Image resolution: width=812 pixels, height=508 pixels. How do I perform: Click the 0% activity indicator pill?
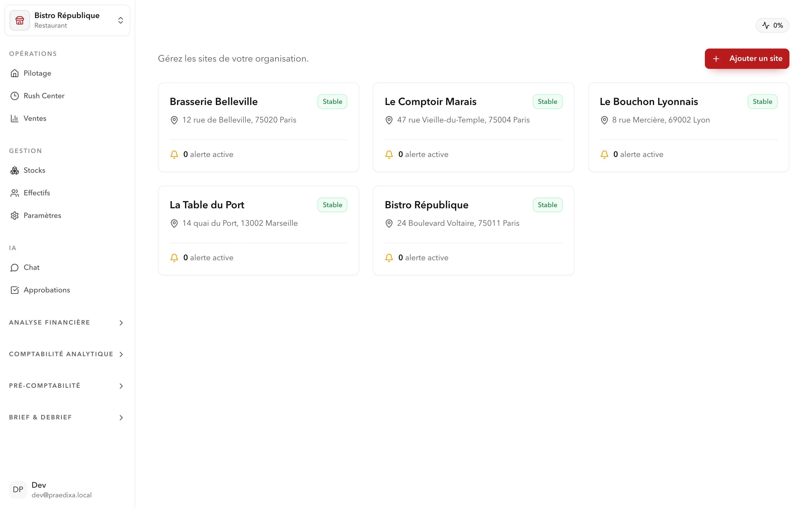pyautogui.click(x=772, y=25)
